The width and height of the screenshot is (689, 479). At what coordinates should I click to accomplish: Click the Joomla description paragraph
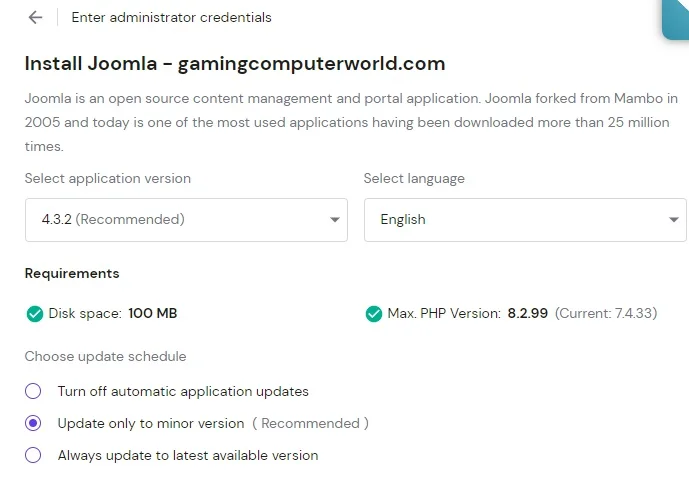(x=351, y=122)
